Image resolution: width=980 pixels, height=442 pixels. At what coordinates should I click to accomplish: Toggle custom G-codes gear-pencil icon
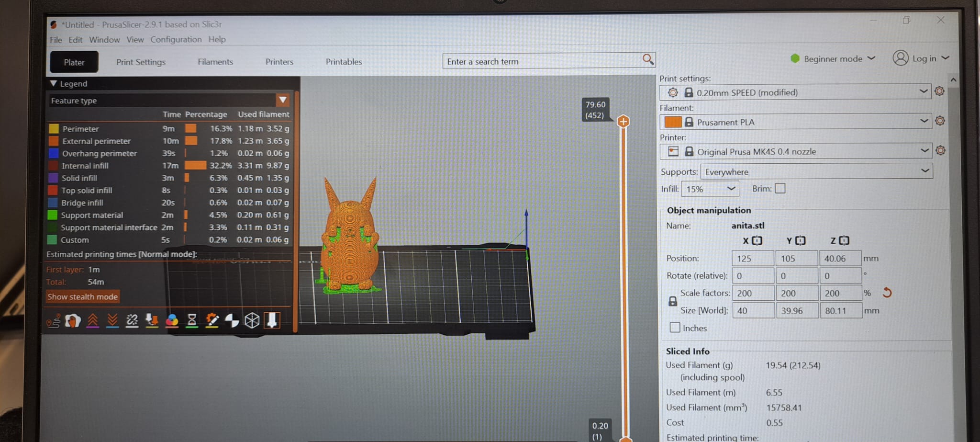(x=212, y=320)
